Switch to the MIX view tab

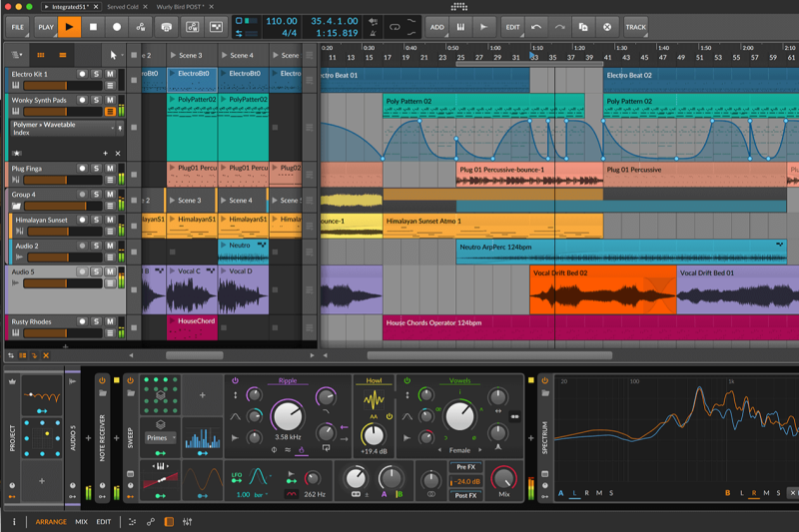coord(81,521)
